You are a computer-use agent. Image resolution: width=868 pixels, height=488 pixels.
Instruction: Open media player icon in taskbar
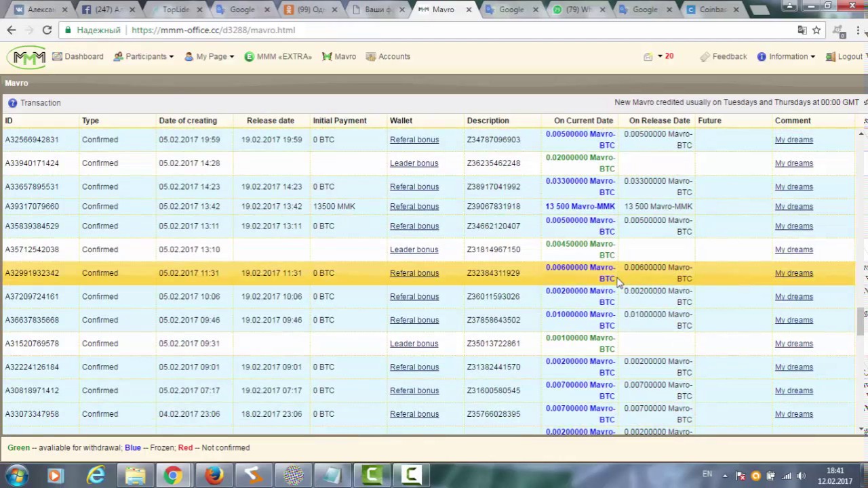coord(56,475)
